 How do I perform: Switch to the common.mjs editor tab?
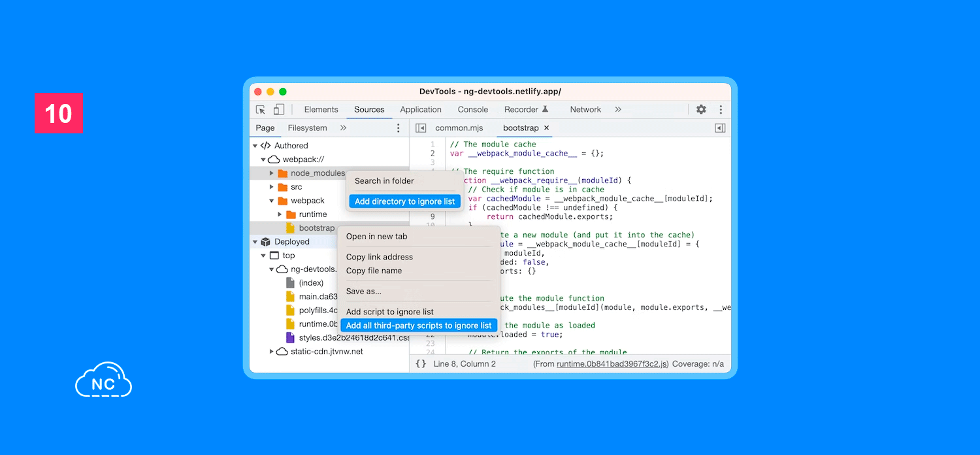459,128
